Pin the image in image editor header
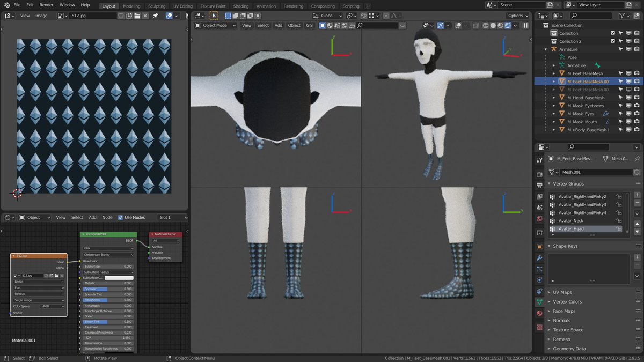The width and height of the screenshot is (644, 362). (x=155, y=16)
